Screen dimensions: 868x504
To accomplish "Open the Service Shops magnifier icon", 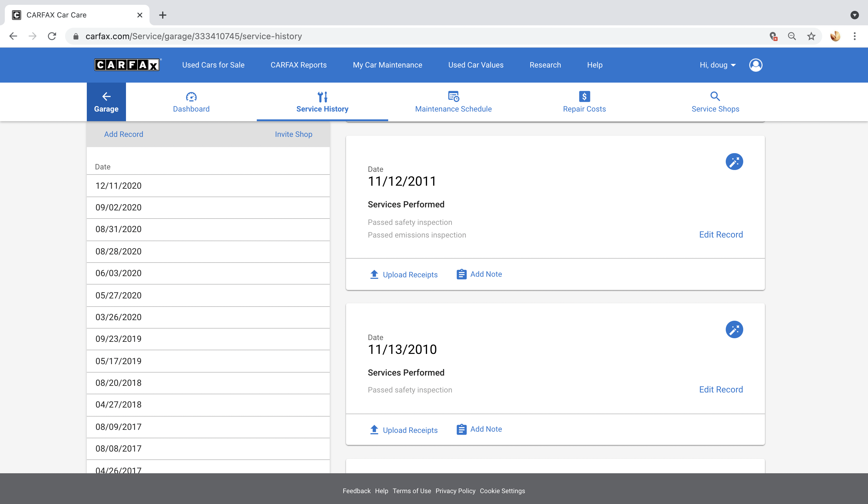I will (715, 96).
